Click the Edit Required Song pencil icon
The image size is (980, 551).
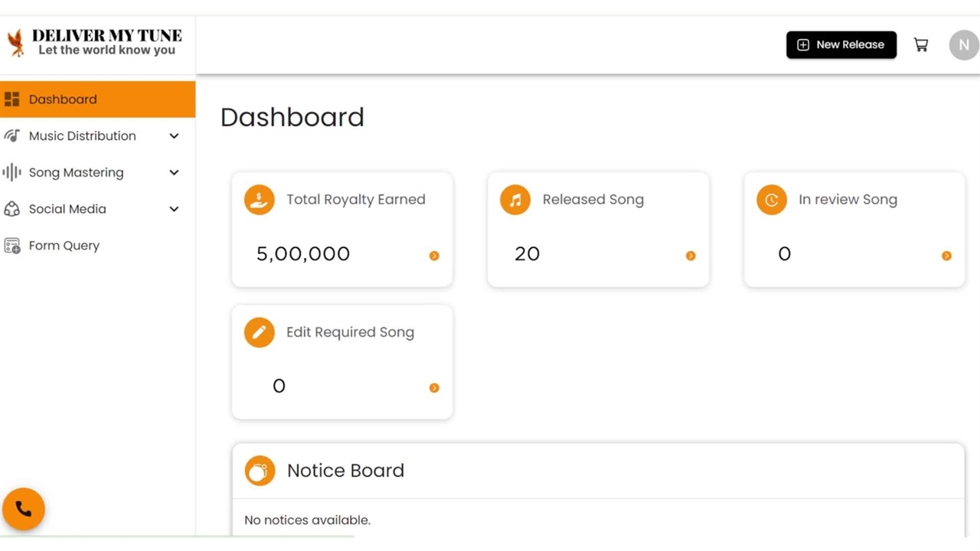tap(260, 333)
